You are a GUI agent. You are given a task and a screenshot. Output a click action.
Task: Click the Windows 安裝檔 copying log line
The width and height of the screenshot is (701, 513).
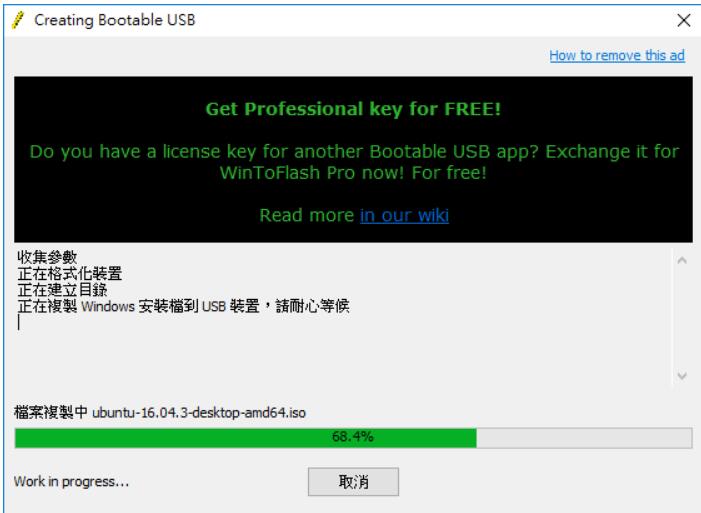[x=183, y=306]
